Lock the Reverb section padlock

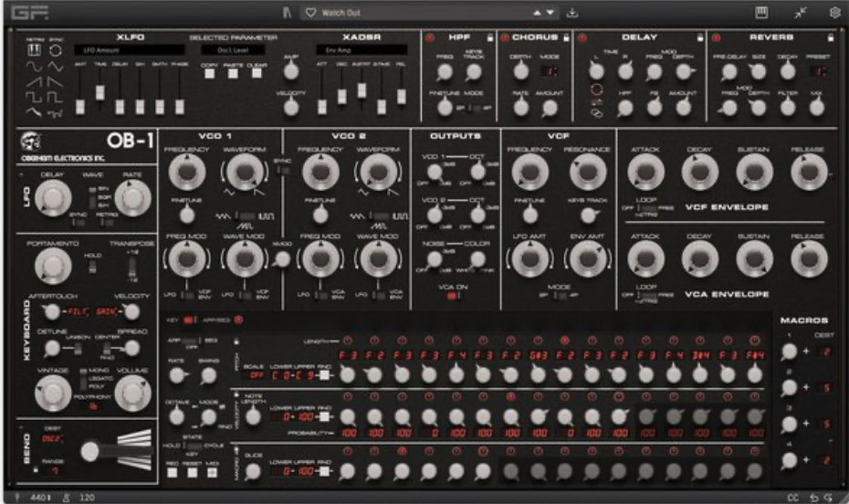(831, 37)
